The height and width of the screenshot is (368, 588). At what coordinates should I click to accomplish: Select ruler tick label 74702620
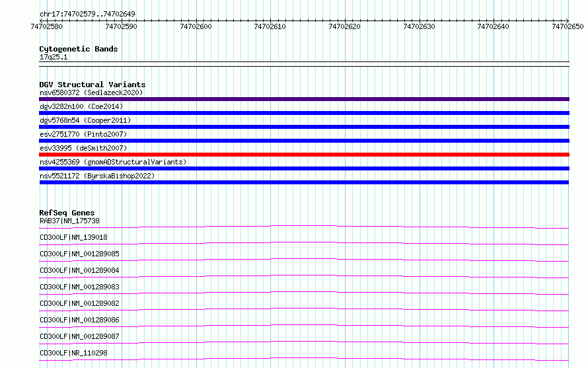pos(345,26)
